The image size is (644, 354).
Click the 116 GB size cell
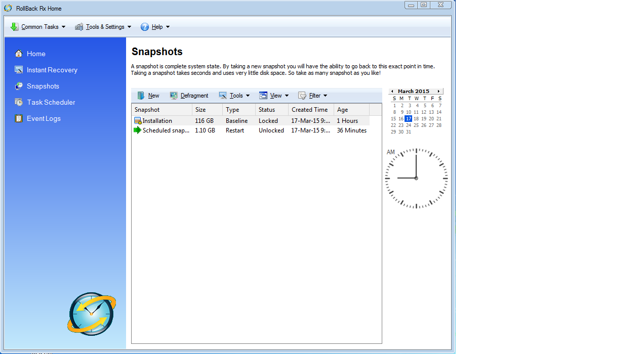click(x=205, y=121)
